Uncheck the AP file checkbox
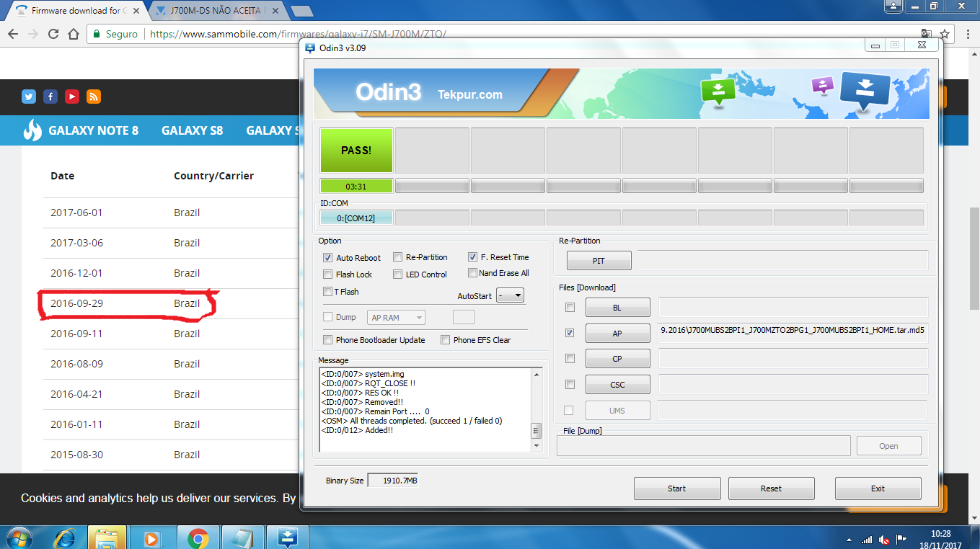Screen dimensions: 980x549 coord(570,333)
